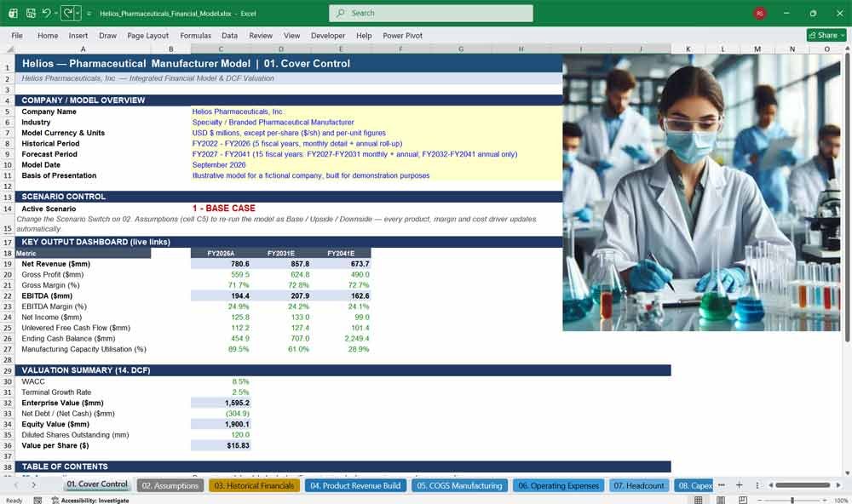The image size is (852, 504).
Task: Open the Home ribbon tab
Action: tap(48, 35)
